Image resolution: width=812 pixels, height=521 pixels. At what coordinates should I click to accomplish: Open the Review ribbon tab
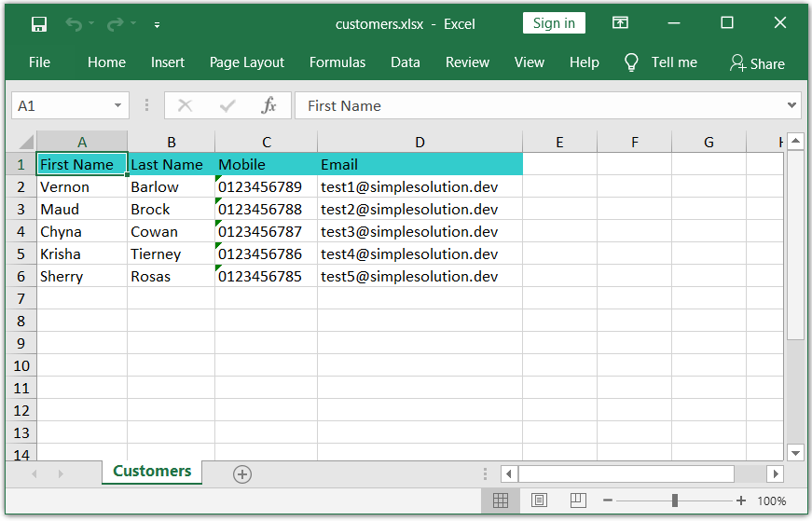[467, 62]
